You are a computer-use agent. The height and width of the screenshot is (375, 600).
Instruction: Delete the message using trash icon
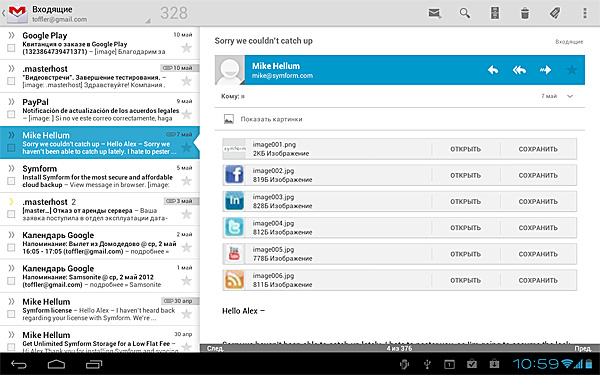(525, 13)
